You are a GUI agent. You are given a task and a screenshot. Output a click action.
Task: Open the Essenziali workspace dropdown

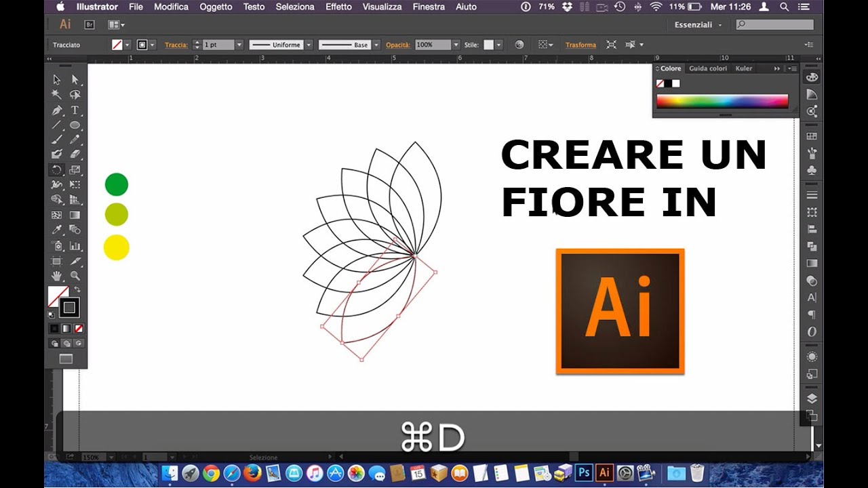698,24
